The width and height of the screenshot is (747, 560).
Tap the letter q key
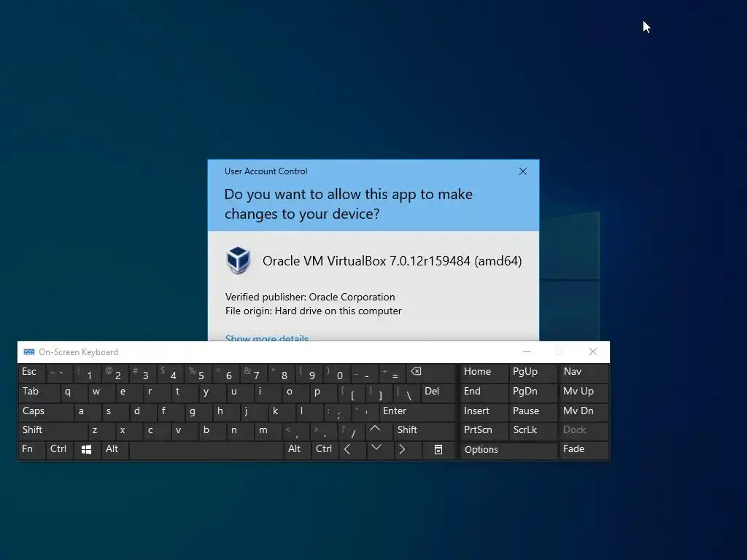(x=74, y=392)
